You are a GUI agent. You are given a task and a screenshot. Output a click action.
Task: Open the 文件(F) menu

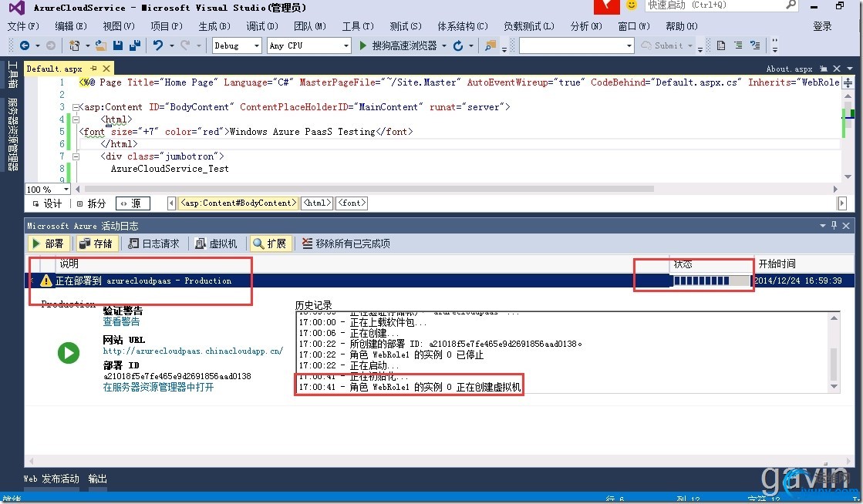pyautogui.click(x=23, y=26)
